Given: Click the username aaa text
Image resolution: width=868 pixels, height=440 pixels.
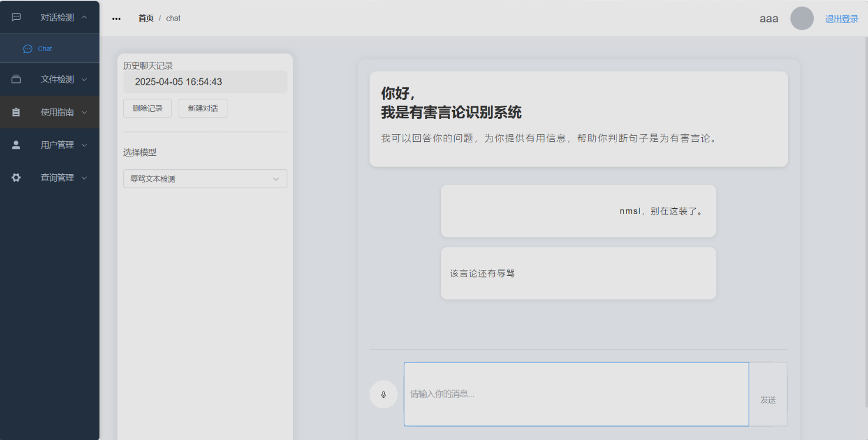Looking at the screenshot, I should click(x=769, y=18).
